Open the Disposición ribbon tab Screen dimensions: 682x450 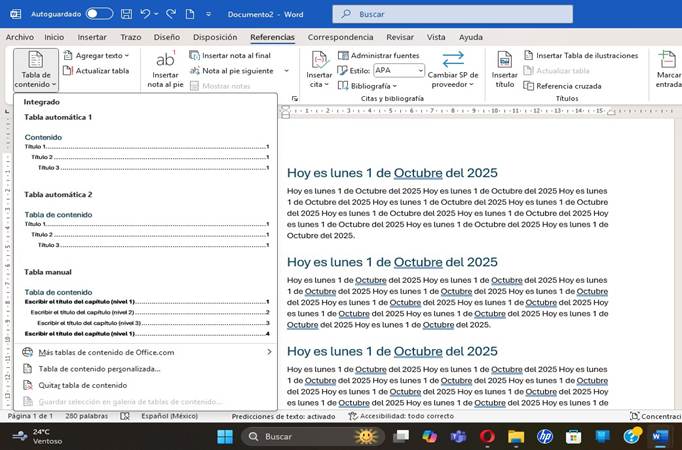(x=215, y=37)
